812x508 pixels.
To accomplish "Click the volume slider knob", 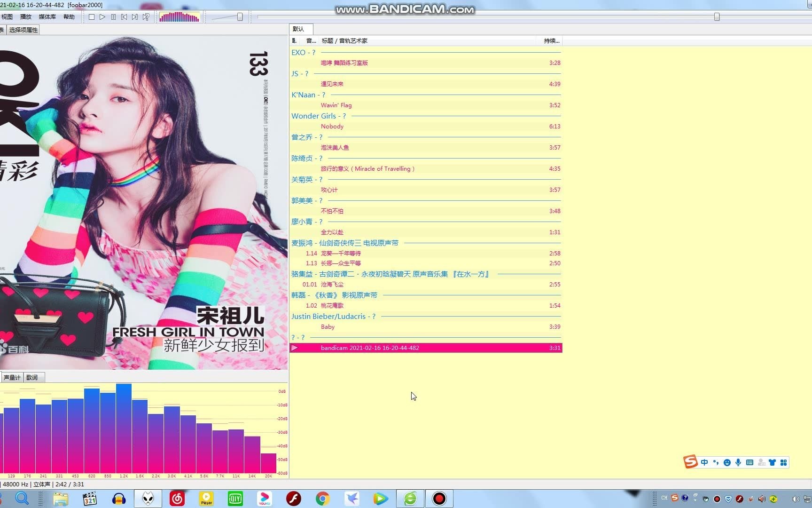I will point(240,17).
